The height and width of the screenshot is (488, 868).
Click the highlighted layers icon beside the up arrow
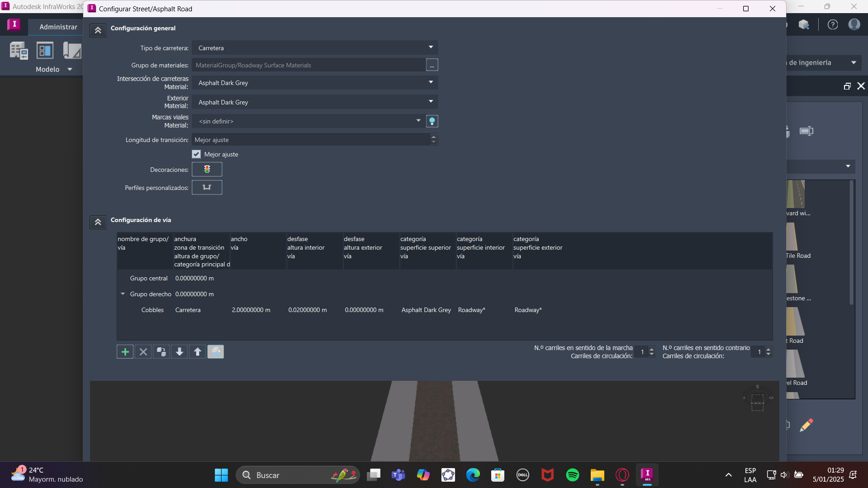[215, 352]
